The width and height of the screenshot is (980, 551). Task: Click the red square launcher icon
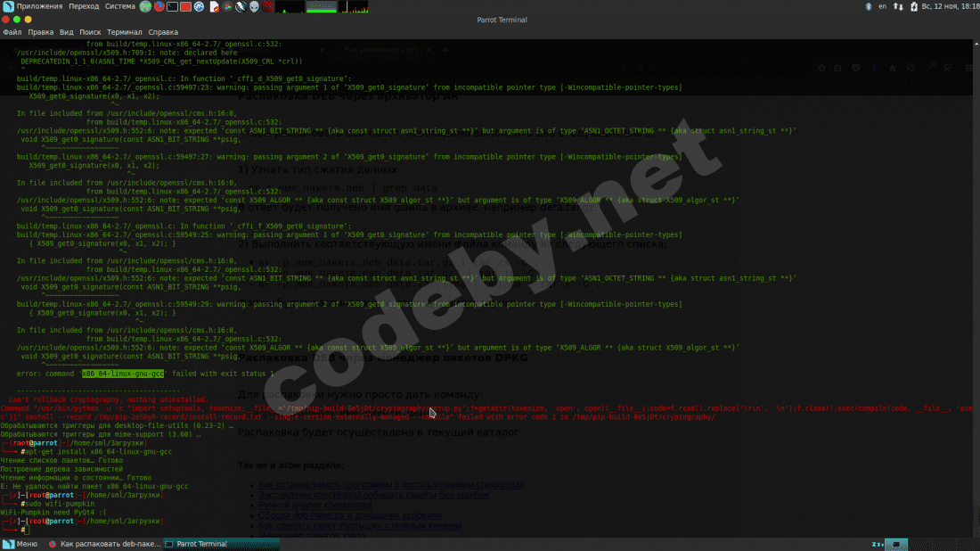[x=185, y=7]
